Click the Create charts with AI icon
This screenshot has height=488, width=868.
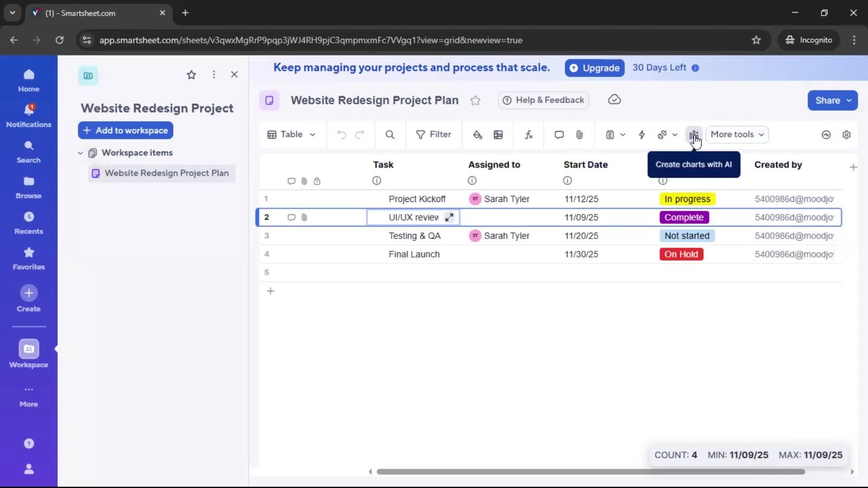click(x=695, y=135)
